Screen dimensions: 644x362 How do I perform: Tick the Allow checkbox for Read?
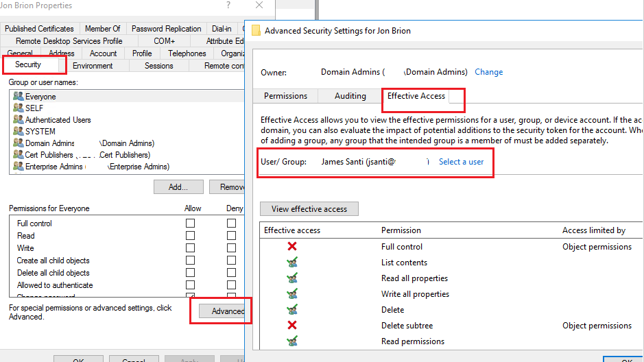(x=190, y=236)
